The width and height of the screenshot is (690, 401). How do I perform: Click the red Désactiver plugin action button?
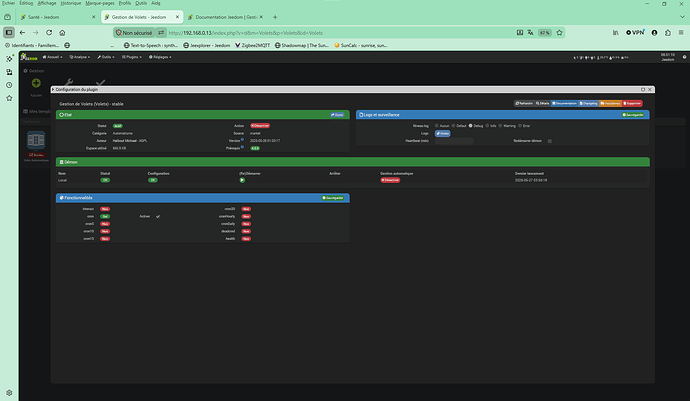(x=260, y=126)
